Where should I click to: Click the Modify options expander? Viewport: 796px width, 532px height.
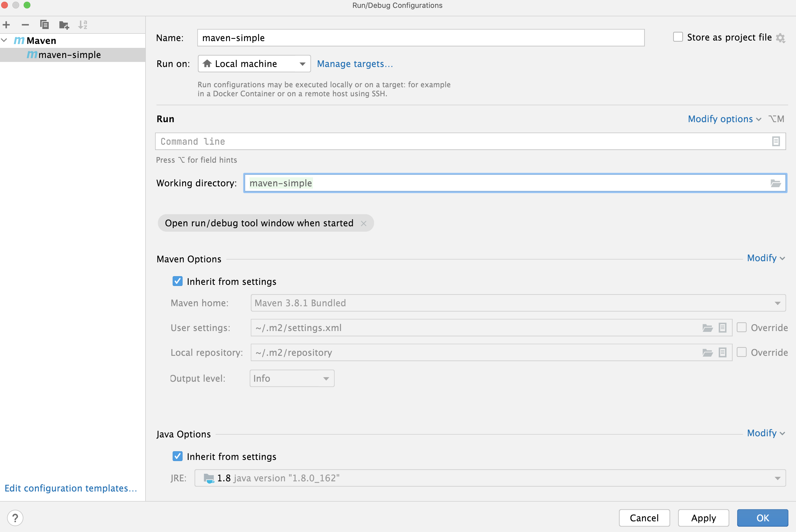[724, 119]
